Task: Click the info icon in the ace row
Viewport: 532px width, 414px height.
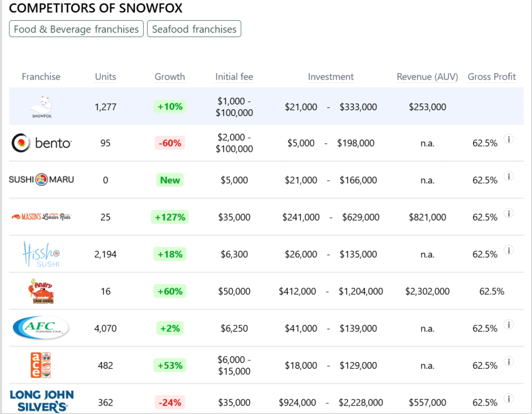Action: pos(508,361)
